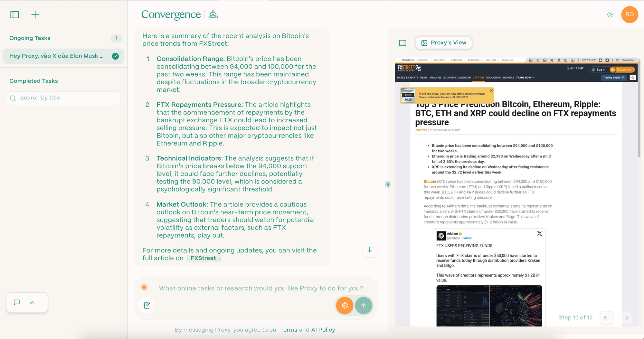644x339 pixels.
Task: Open NEWS nav menu
Action: 424,78
